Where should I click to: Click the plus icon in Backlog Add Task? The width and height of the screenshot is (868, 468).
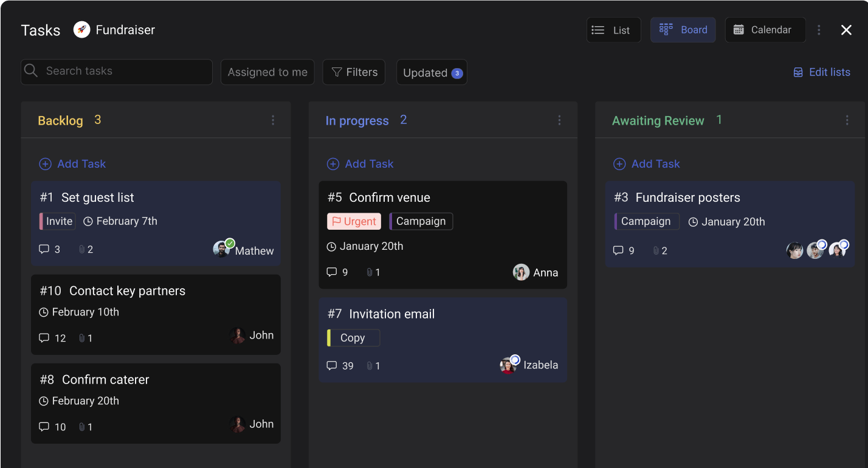tap(45, 164)
